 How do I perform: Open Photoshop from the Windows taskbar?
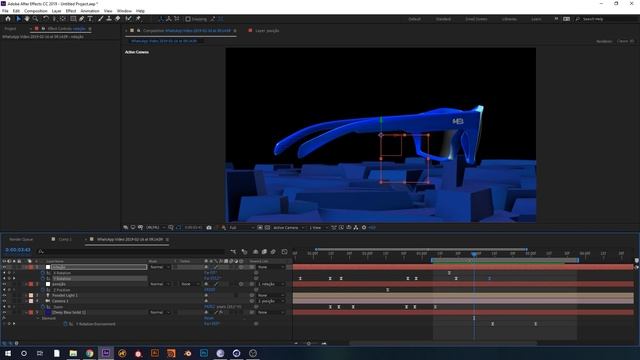204,353
